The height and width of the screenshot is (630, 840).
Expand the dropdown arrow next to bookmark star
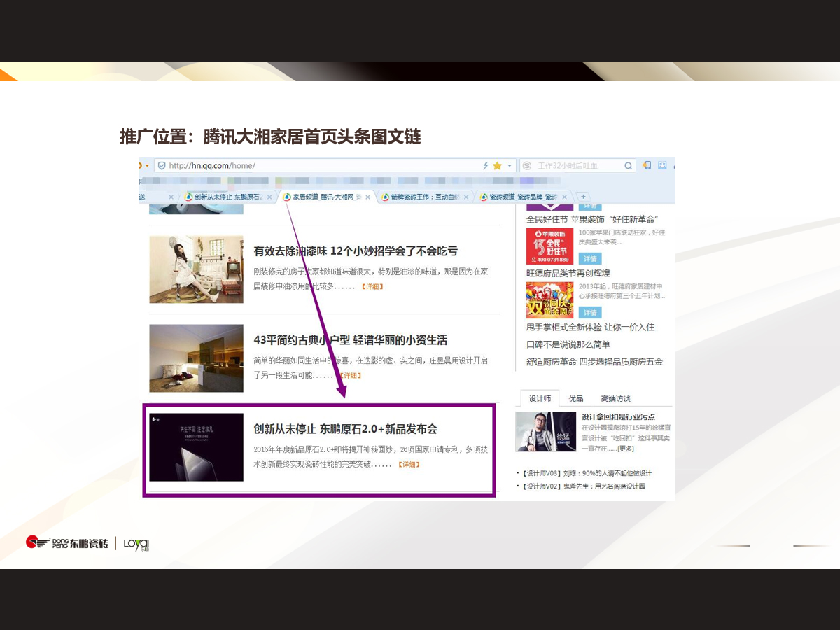tap(509, 166)
